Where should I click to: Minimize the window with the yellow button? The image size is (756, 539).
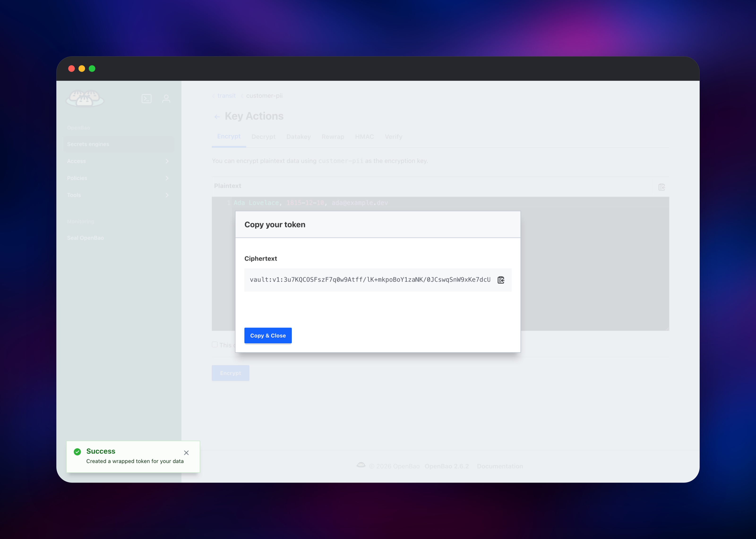point(82,69)
